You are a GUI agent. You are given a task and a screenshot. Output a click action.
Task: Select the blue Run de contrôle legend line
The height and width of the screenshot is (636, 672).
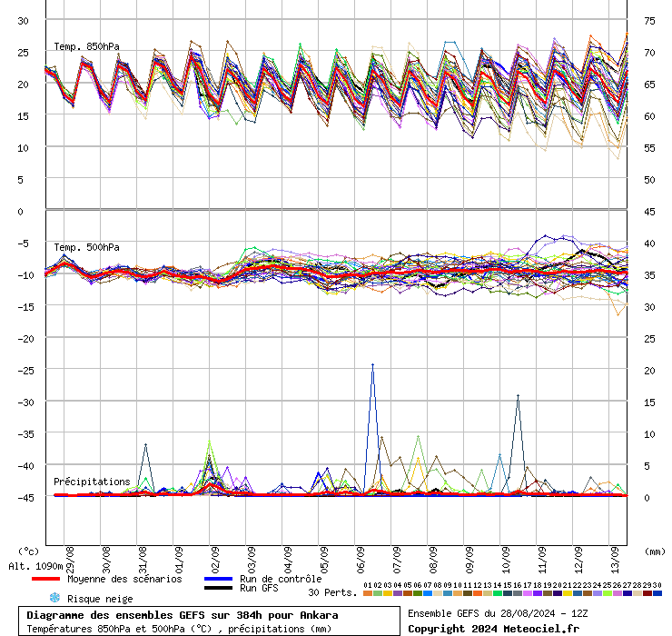tap(218, 579)
